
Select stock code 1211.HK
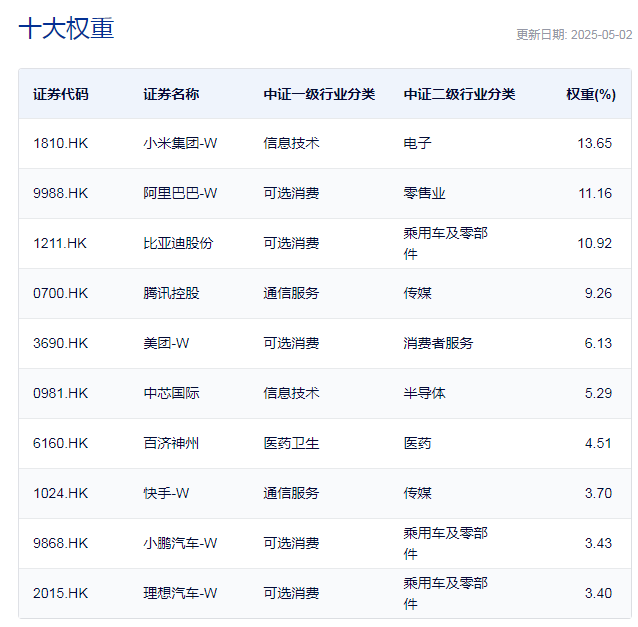click(x=60, y=243)
